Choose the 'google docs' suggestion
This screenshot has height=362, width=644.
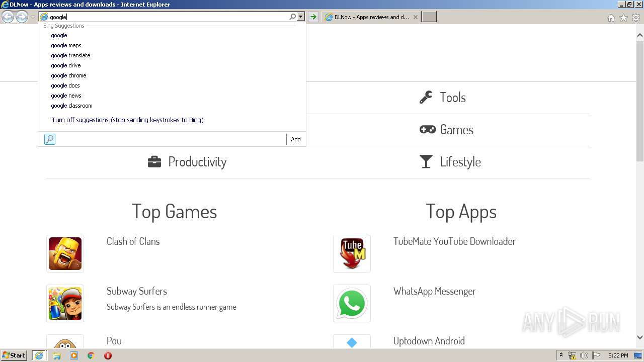[x=173, y=85]
